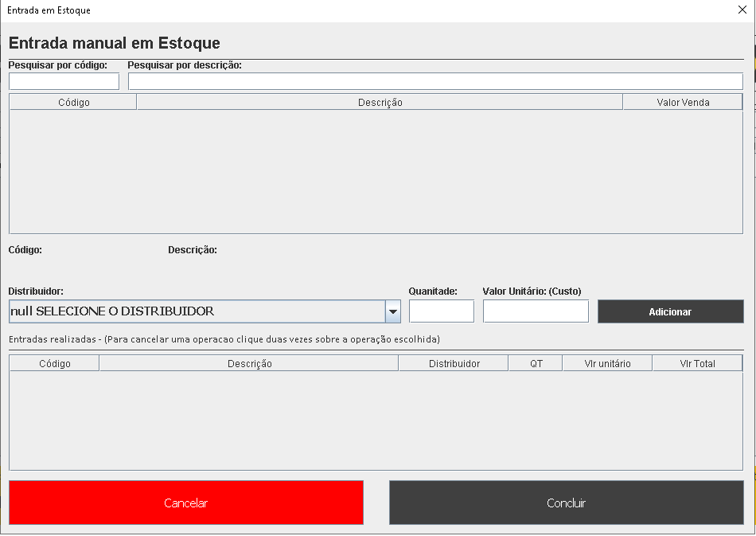Click empty area of product search results
756x536 pixels.
(375, 171)
